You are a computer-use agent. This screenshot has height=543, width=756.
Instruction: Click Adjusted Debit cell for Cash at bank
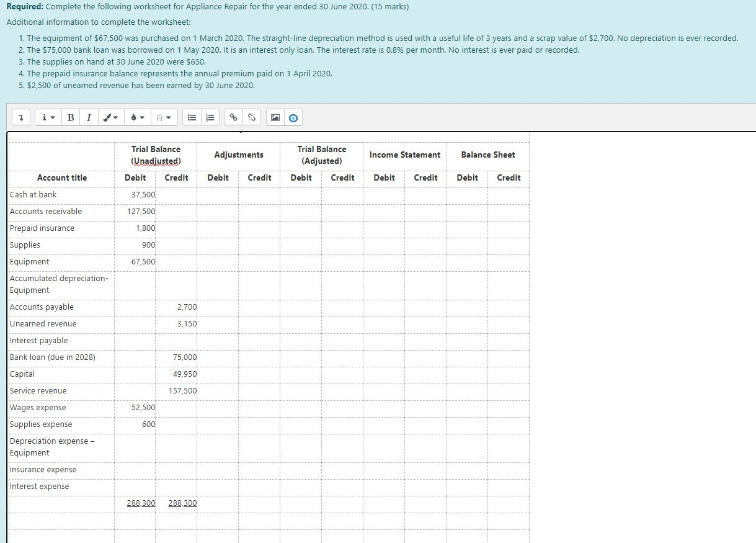tap(301, 195)
